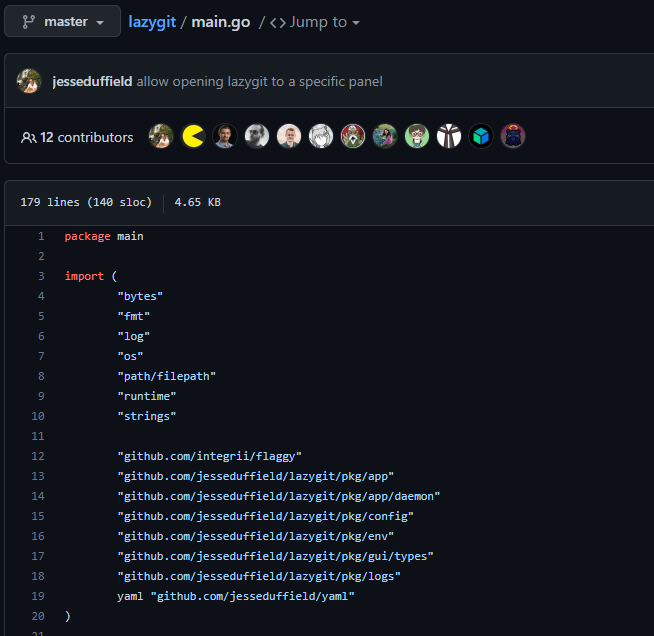This screenshot has height=636, width=654.
Task: Click the lazygit/pkg/env import string
Action: (x=255, y=536)
